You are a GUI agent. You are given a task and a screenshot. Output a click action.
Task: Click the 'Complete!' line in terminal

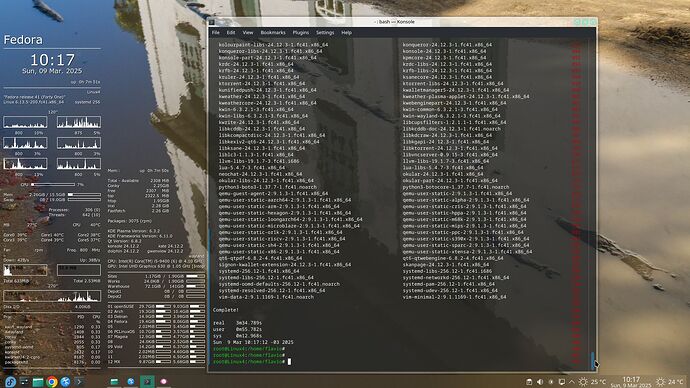point(226,310)
